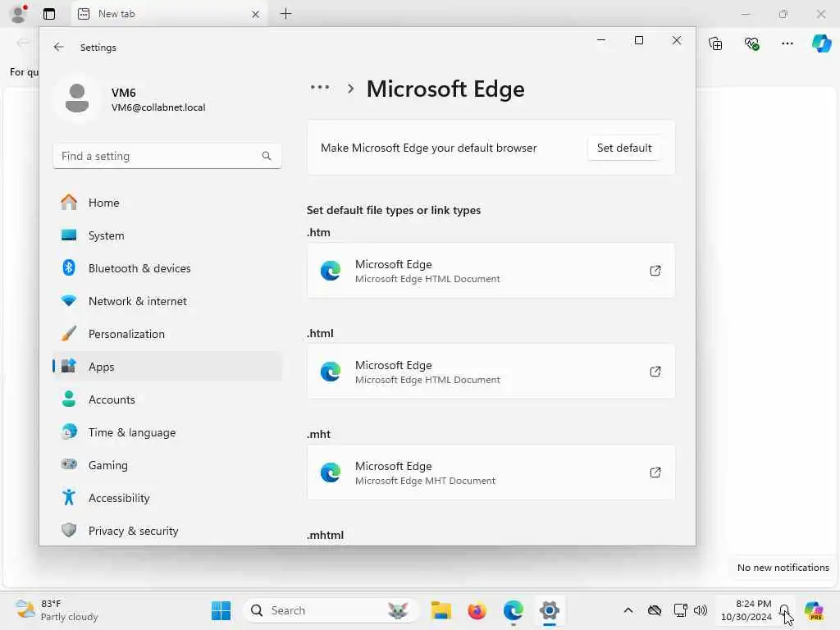Click the search magnifier in Find a setting

267,156
